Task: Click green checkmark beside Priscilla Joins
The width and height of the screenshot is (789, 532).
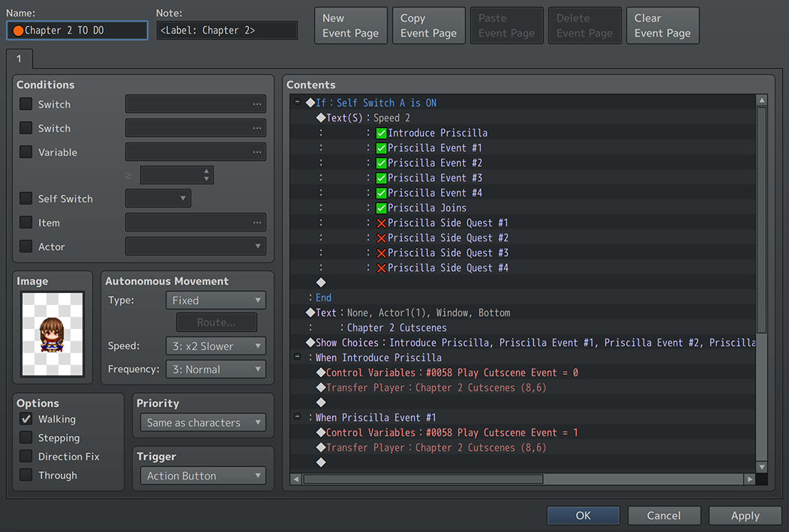Action: (381, 208)
